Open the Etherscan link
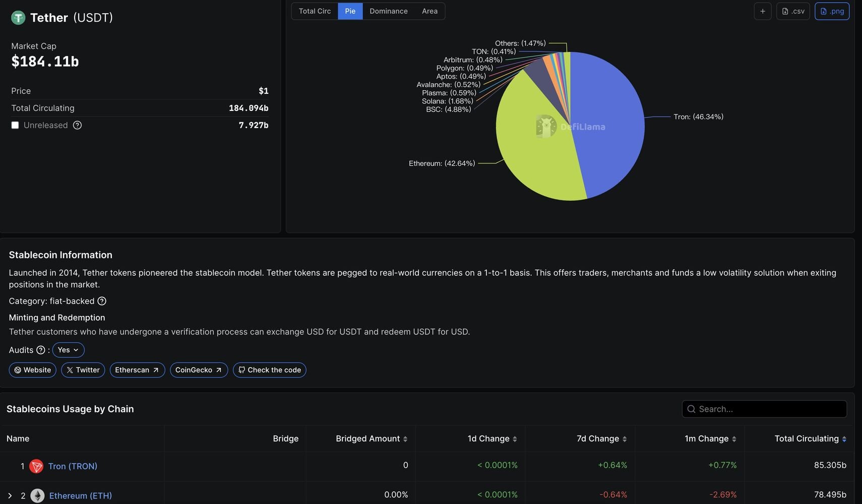Image resolution: width=862 pixels, height=504 pixels. click(x=137, y=370)
